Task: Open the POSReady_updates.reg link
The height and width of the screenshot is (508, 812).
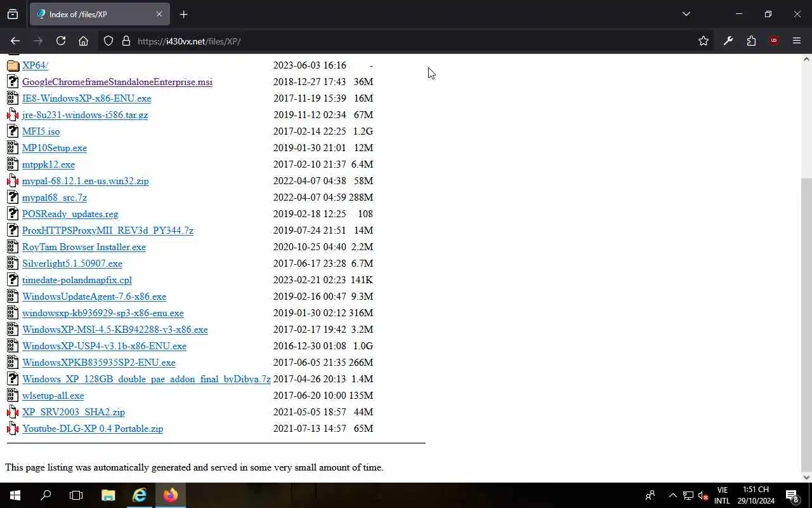Action: pyautogui.click(x=70, y=214)
